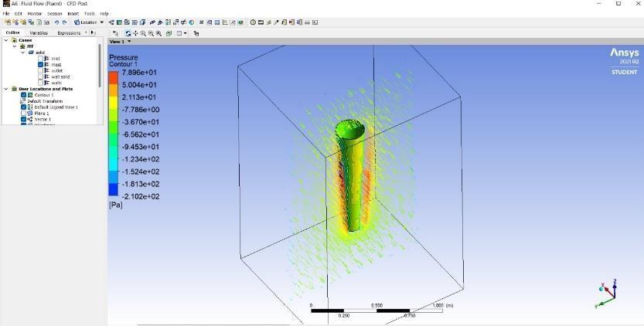Insert a Chart from toolbar
This screenshot has width=644, height=326.
coord(225,22)
